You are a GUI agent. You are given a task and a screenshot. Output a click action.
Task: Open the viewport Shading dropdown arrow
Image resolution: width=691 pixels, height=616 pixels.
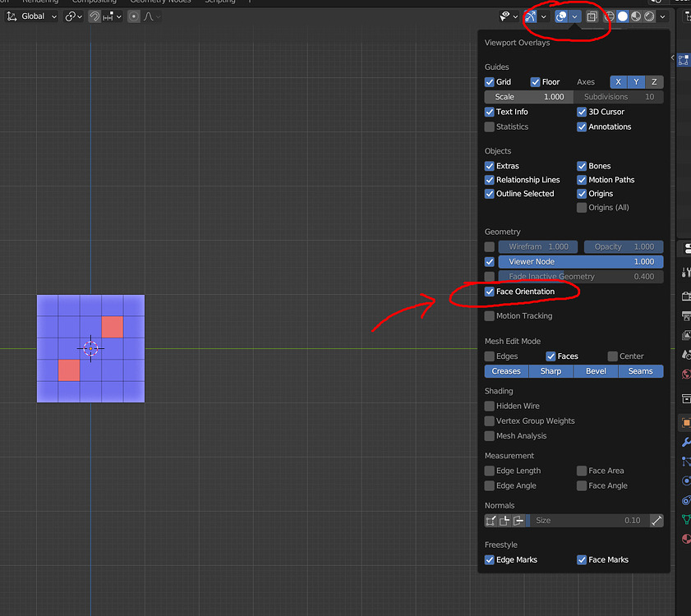pyautogui.click(x=661, y=16)
